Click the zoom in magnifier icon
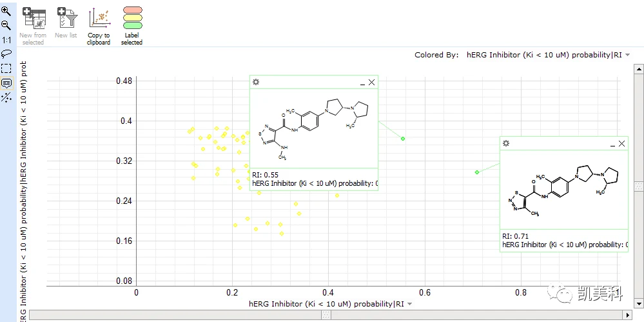This screenshot has height=322, width=644. [6, 10]
